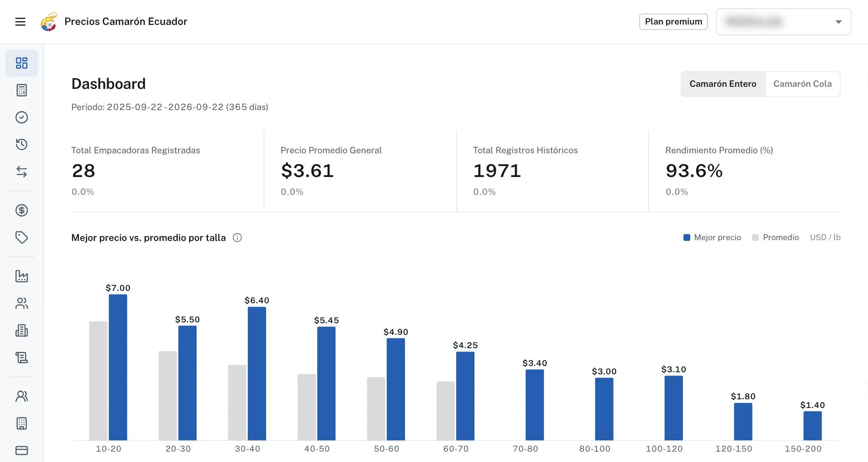The image size is (868, 462).
Task: Click the circled checkmark sidebar icon
Action: click(x=22, y=117)
